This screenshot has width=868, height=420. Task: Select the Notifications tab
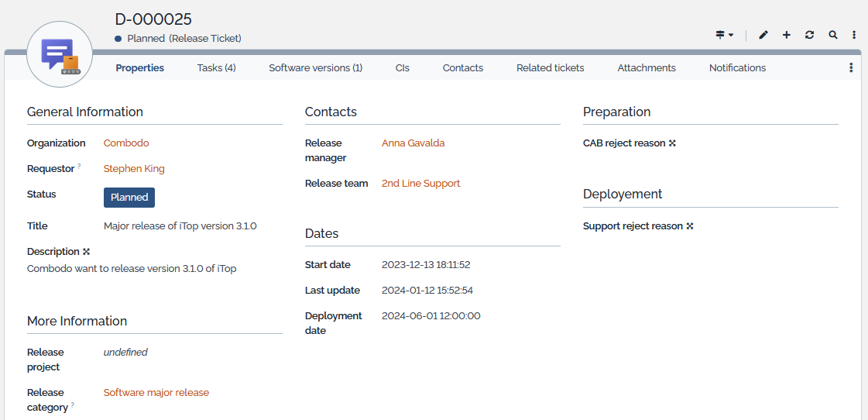(x=737, y=68)
